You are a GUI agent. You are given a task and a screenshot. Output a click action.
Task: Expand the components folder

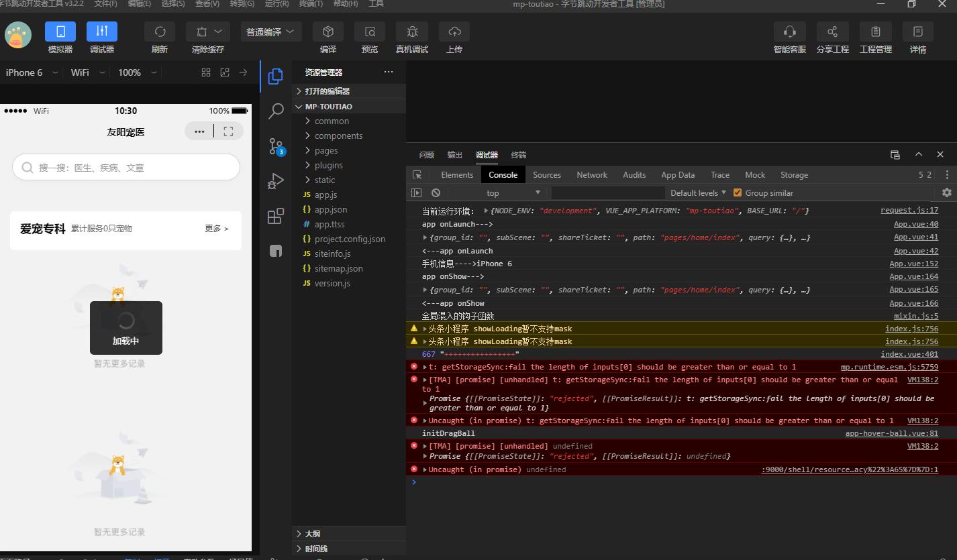click(x=338, y=135)
